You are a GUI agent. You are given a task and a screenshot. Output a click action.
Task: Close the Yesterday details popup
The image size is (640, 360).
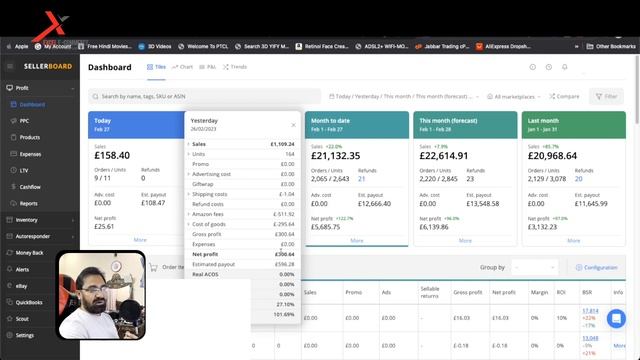point(293,125)
